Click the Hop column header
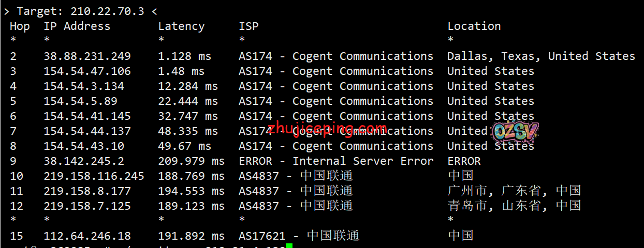Image resolution: width=644 pixels, height=248 pixels. (20, 26)
